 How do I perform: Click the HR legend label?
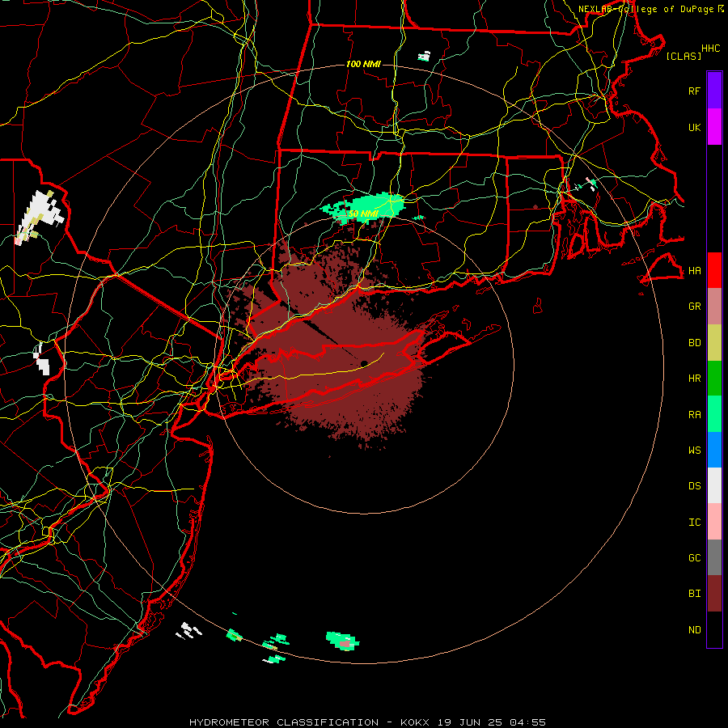[x=694, y=378]
